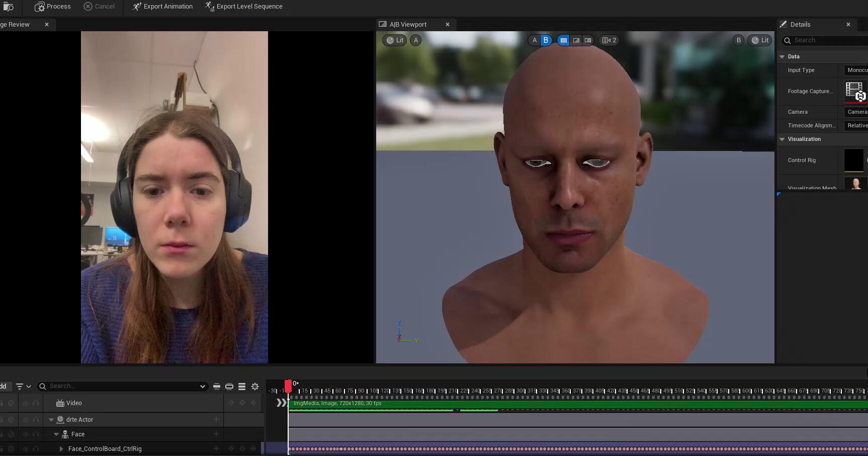Viewport: 868px width, 456px height.
Task: Choose wipe split display mode icon
Action: tap(576, 40)
